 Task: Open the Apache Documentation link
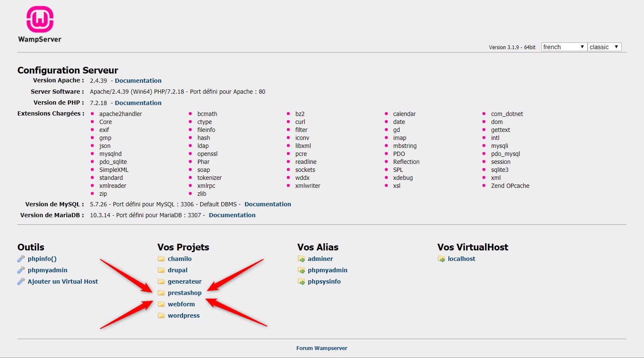[138, 81]
